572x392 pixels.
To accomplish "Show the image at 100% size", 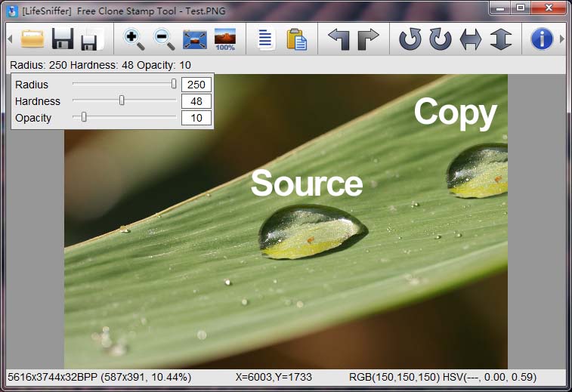I will 224,39.
